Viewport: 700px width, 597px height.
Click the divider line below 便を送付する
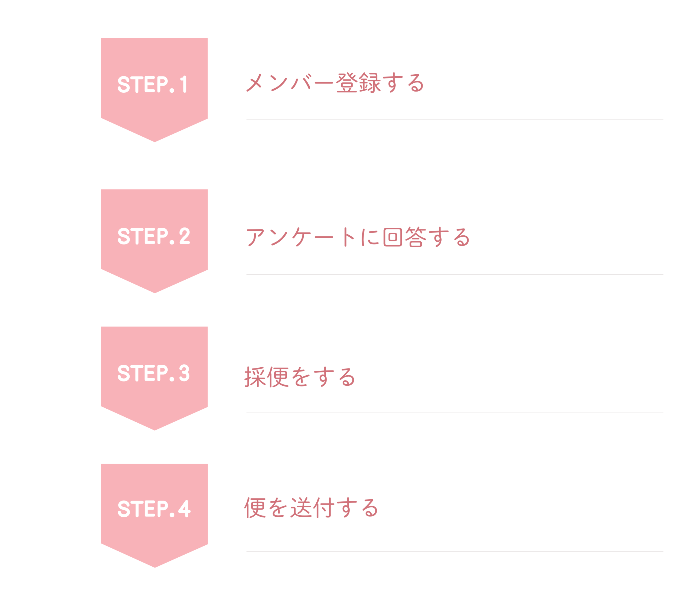pyautogui.click(x=455, y=551)
